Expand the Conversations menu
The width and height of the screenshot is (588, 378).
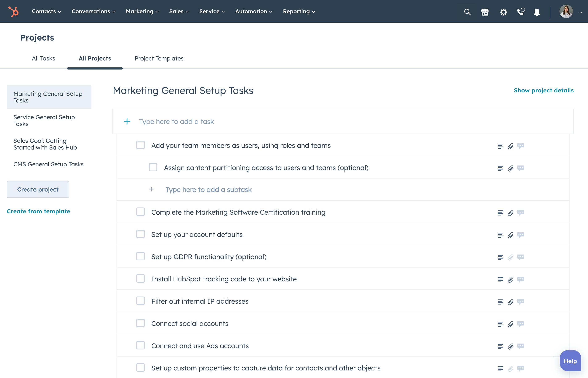point(93,11)
